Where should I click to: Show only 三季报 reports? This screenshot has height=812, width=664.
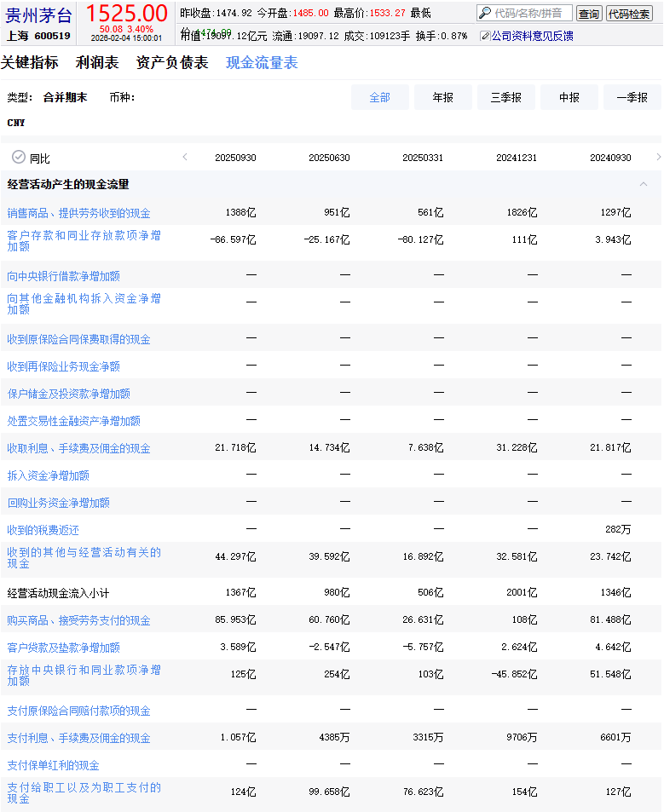click(505, 98)
